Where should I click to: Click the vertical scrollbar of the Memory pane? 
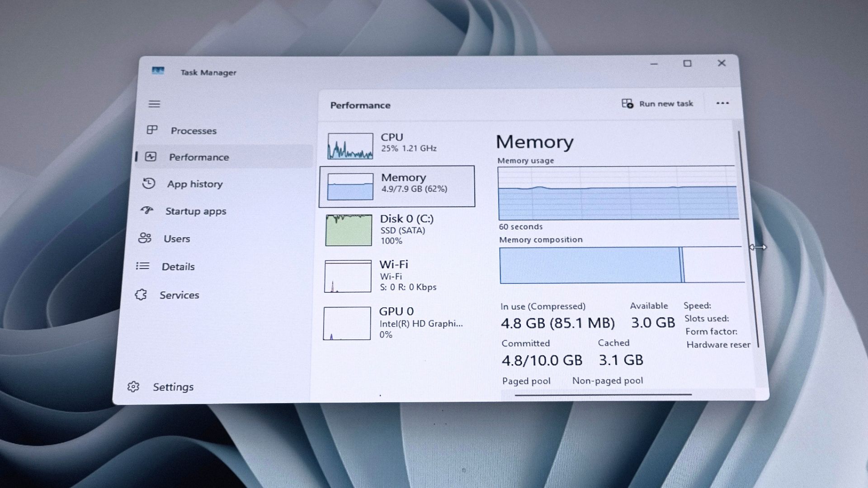[x=749, y=239]
